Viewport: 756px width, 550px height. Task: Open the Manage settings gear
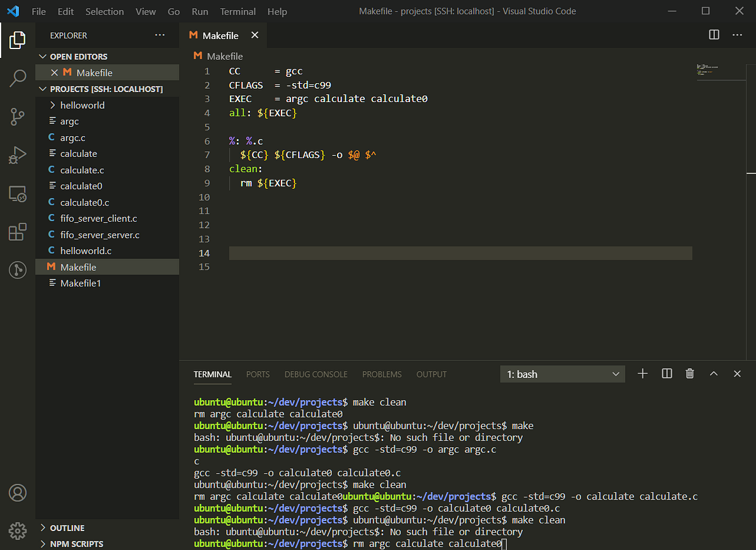coord(17,531)
